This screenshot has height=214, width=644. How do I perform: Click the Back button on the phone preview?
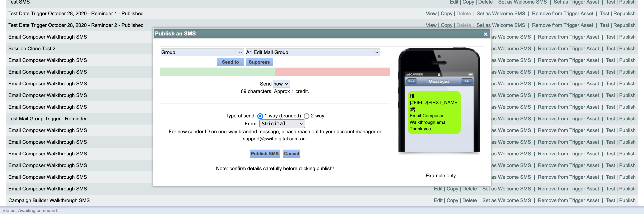[x=411, y=81]
